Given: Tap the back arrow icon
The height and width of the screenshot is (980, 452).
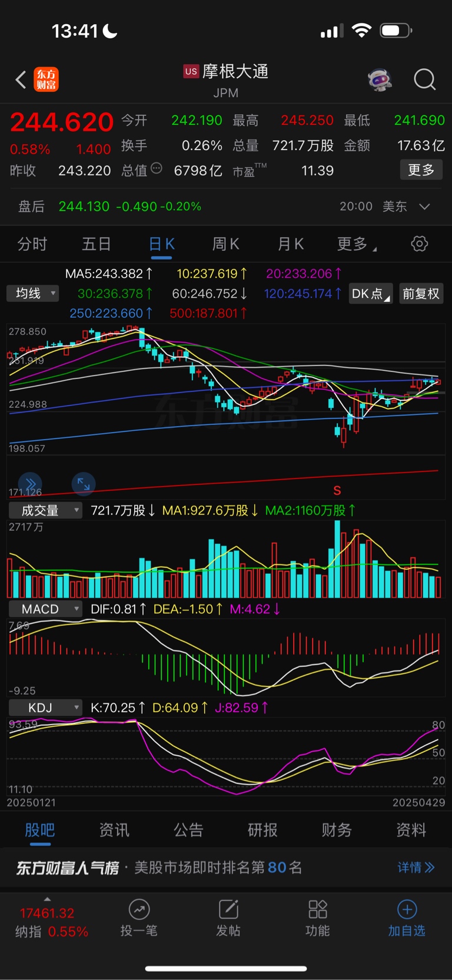Looking at the screenshot, I should coord(21,79).
